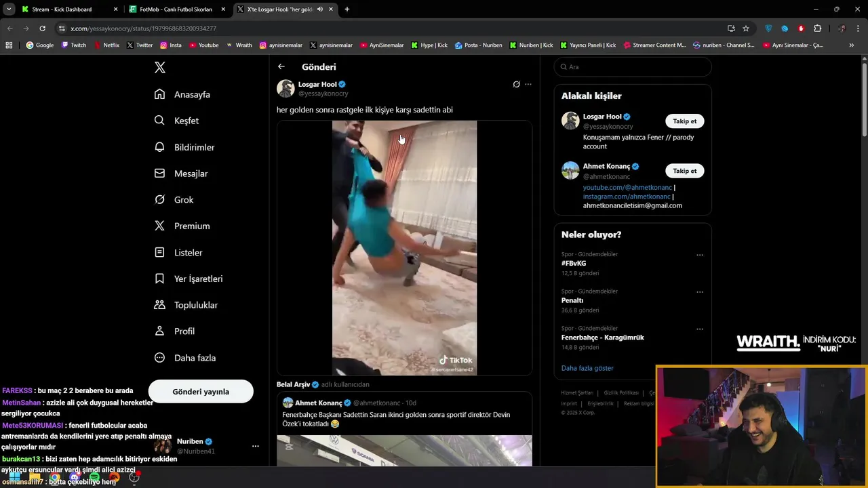Viewport: 868px width, 488px height.
Task: Open Mesajlar messages
Action: pos(181,174)
